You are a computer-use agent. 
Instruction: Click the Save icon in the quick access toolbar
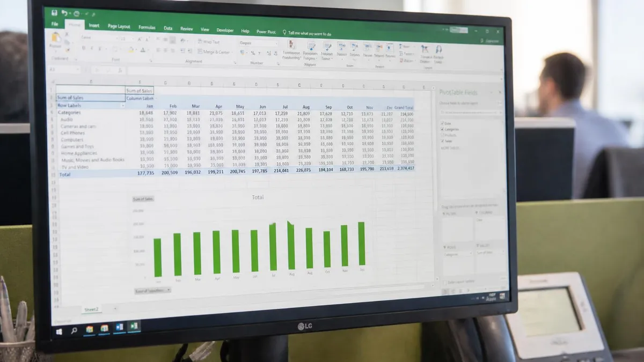(55, 13)
